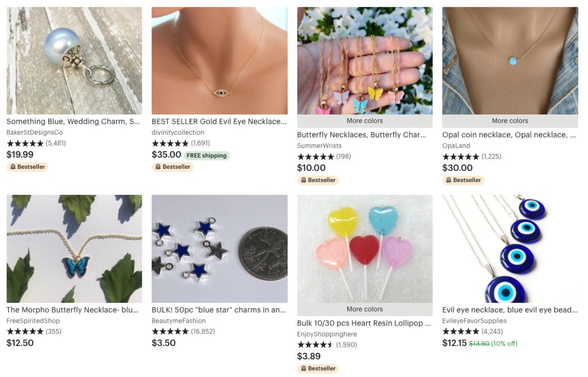Click the Gold Evil Eye Necklace image

219,61
